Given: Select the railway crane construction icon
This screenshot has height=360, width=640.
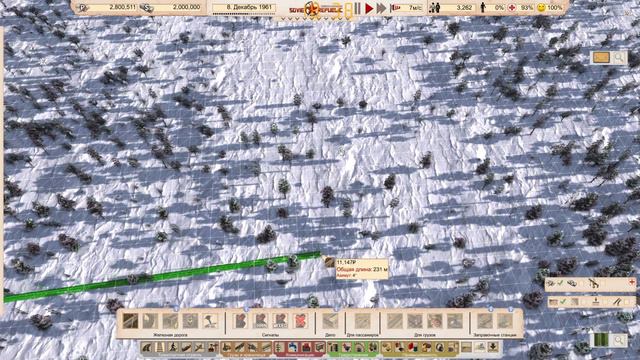Looking at the screenshot, I should [x=210, y=321].
